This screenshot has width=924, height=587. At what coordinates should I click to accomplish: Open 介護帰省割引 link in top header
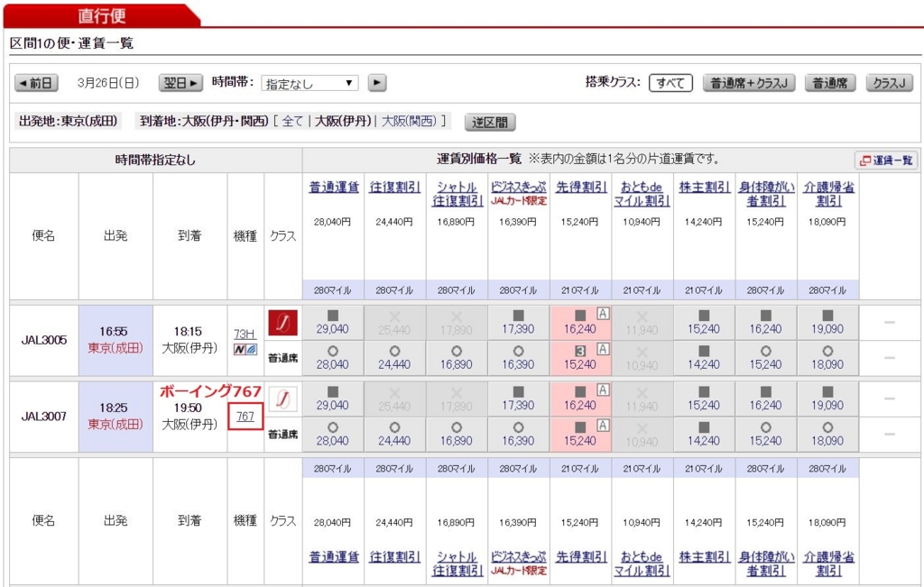click(828, 194)
